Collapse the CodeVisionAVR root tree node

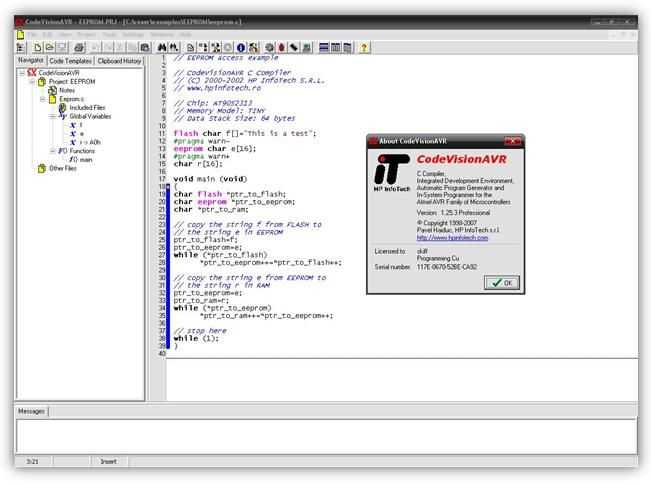pos(22,73)
